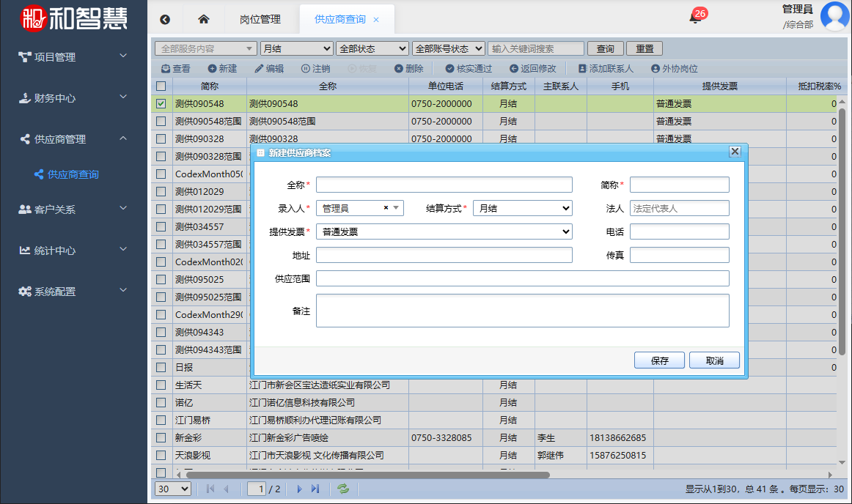This screenshot has height=504, width=852.
Task: Uncheck the 测供090548 row checkbox
Action: 161,103
